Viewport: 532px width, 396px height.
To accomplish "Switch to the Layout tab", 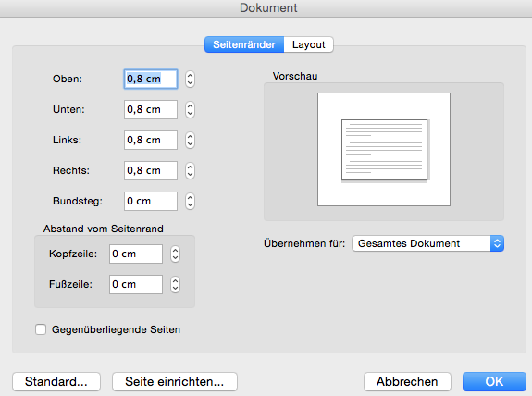I will 308,44.
